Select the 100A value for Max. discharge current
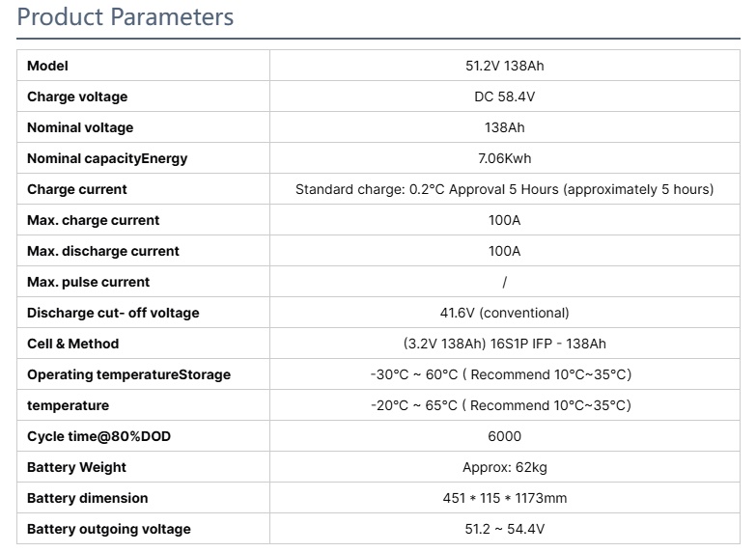This screenshot has width=756, height=552. (x=504, y=251)
